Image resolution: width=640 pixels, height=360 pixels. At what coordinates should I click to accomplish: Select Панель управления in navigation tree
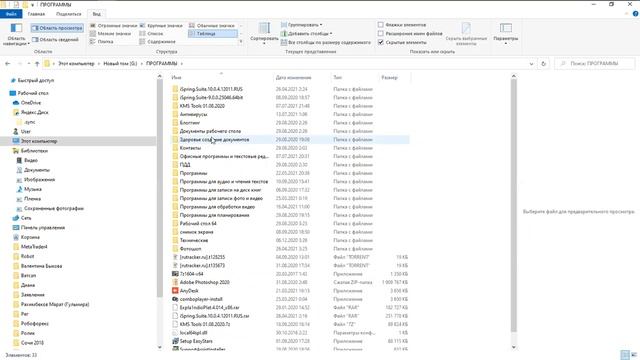pos(42,227)
